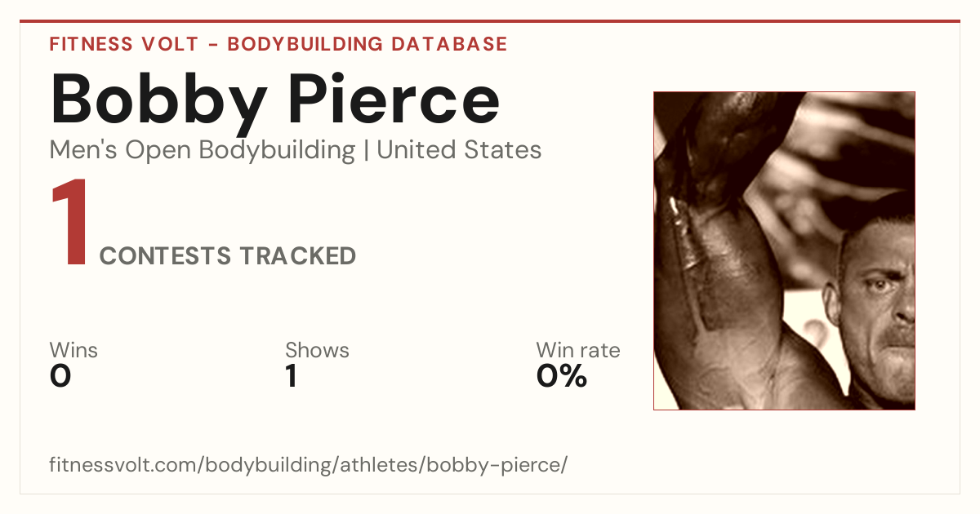Click the red top border line
Screen dimensions: 980x514
point(490,21)
